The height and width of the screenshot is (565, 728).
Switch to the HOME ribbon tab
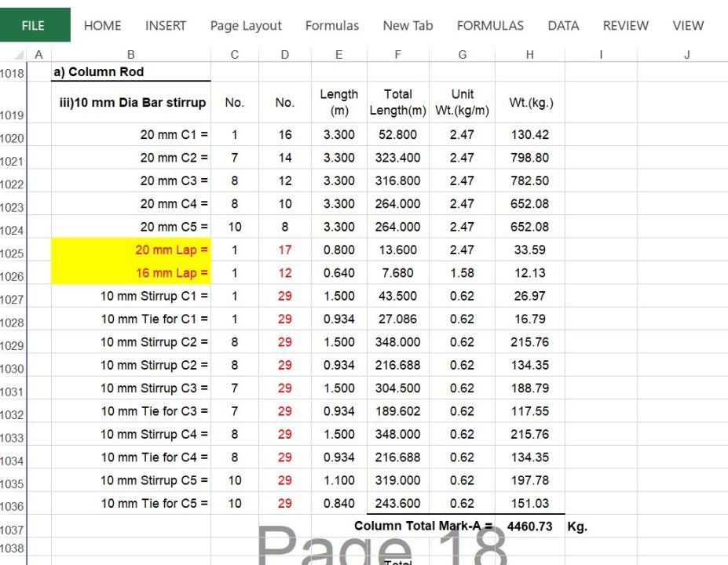click(x=102, y=26)
